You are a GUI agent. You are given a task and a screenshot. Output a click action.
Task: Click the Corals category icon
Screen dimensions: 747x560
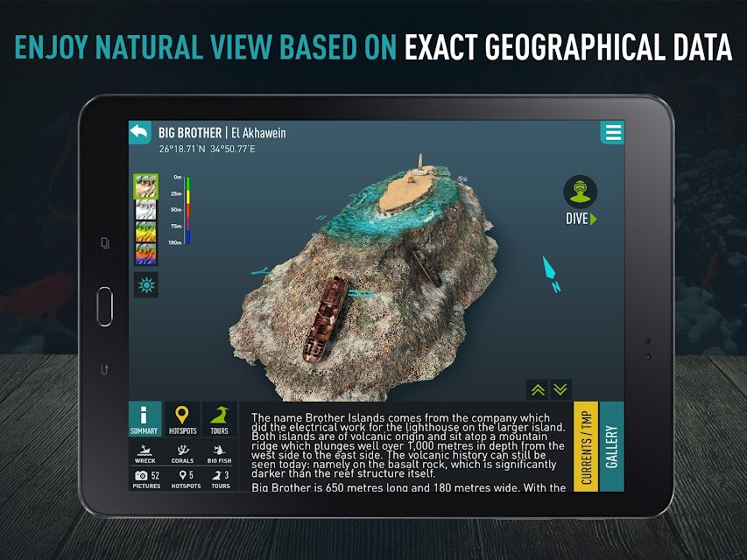tap(182, 454)
